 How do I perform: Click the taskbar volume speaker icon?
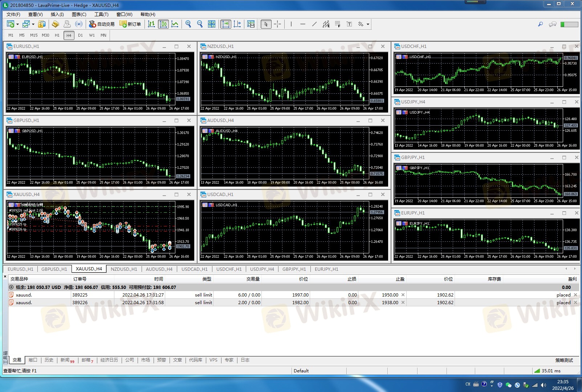coord(543,385)
